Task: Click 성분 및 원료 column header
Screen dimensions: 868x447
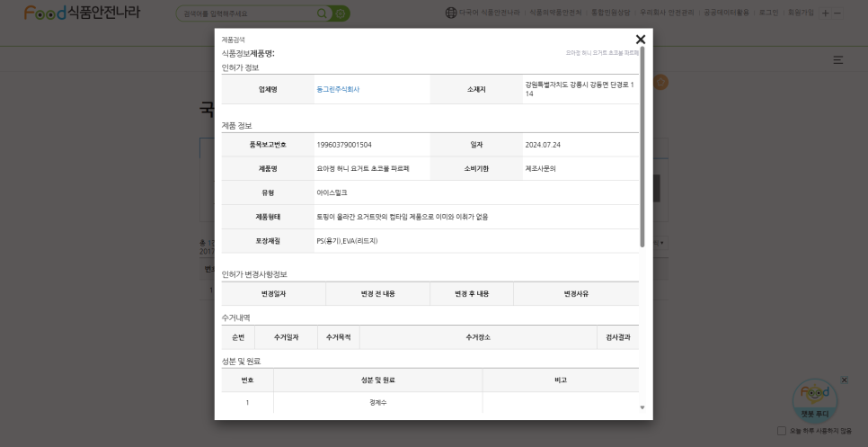Action: 377,380
